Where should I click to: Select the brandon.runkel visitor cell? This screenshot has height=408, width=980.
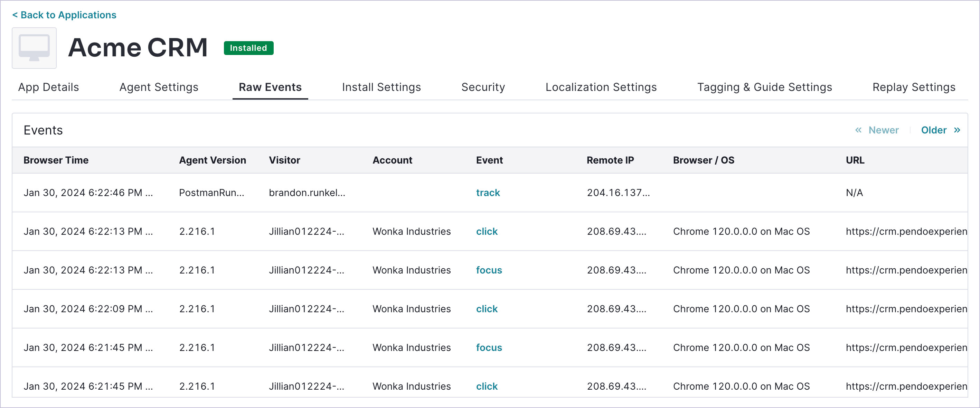coord(307,193)
